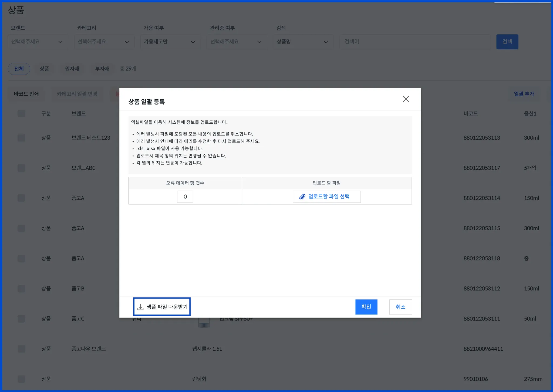
Task: Expand the 브랜드 dropdown
Action: click(x=38, y=42)
